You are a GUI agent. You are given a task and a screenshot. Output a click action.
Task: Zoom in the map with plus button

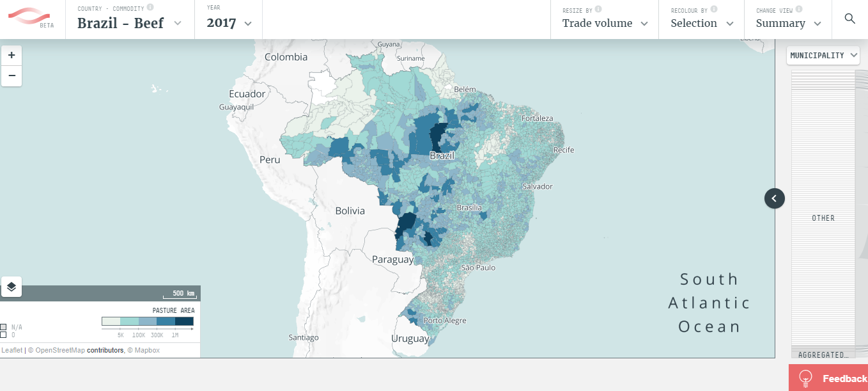click(x=12, y=56)
